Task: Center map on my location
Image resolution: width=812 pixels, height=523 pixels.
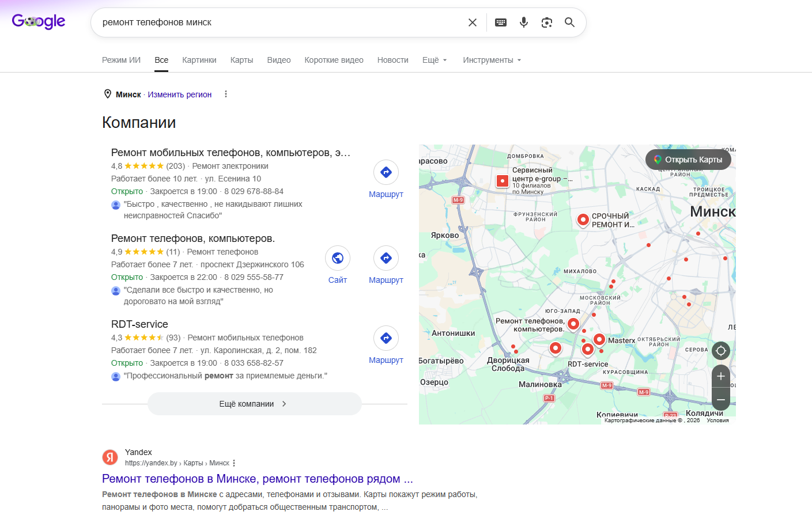Action: pyautogui.click(x=720, y=350)
